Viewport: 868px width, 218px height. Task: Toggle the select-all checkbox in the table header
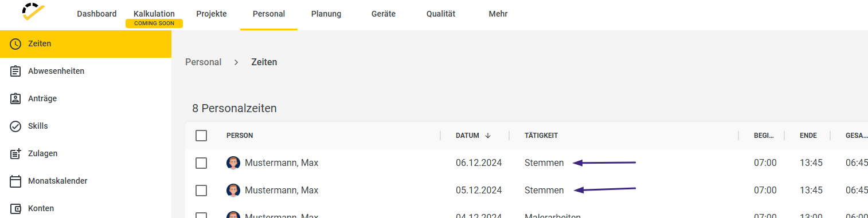click(x=201, y=136)
